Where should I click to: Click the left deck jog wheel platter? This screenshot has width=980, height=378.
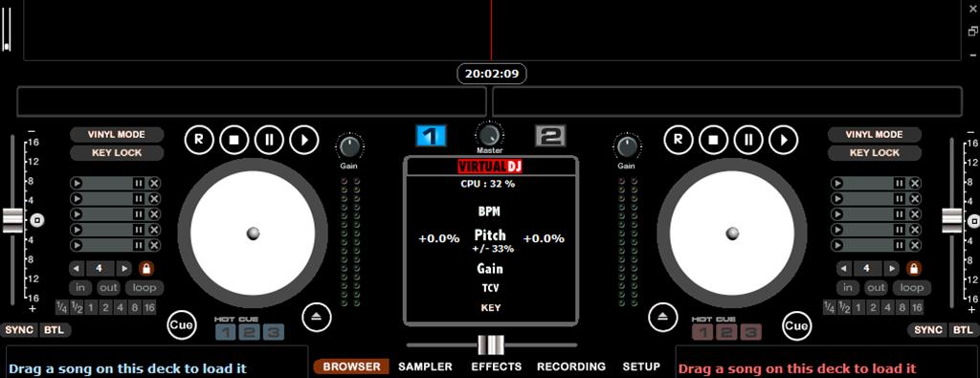(x=253, y=233)
